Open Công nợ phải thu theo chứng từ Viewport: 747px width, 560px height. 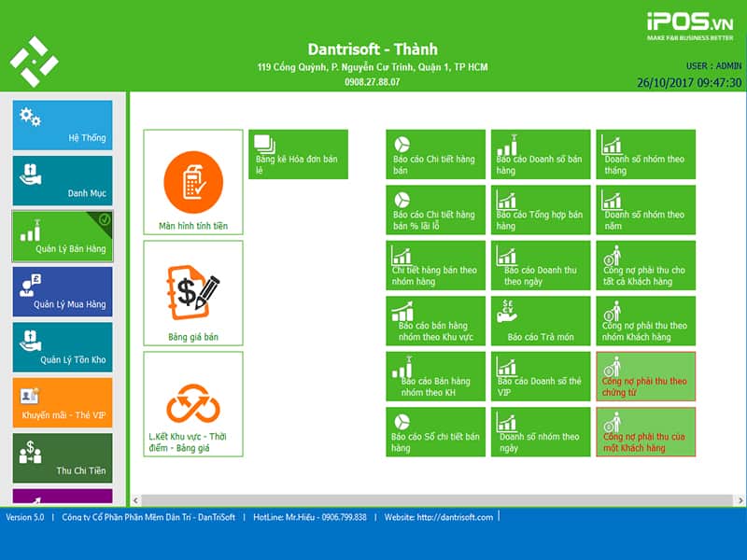645,376
